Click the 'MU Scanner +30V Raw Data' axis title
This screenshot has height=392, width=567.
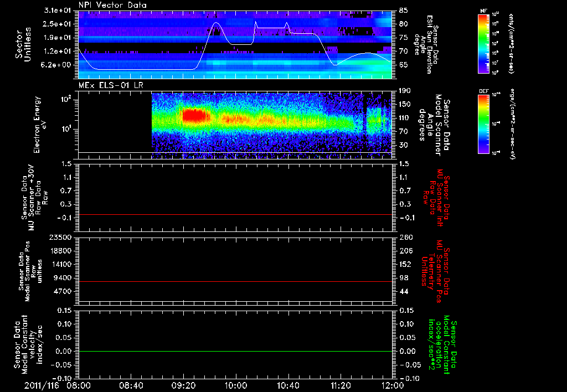(34, 198)
